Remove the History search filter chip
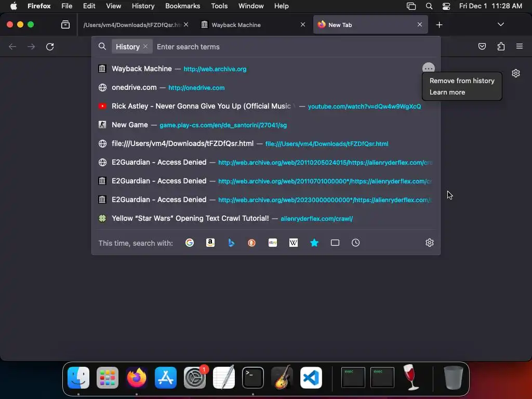The image size is (532, 399). click(x=145, y=46)
